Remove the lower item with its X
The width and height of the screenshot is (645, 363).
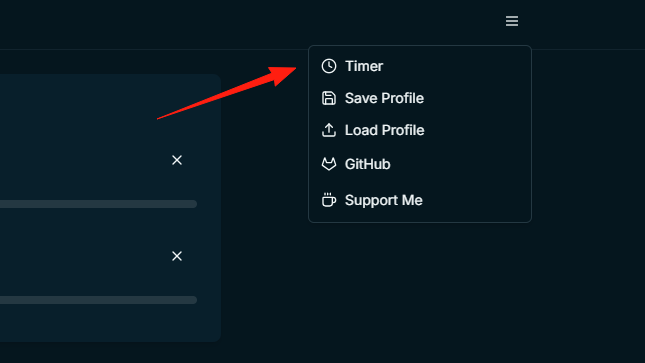click(177, 256)
